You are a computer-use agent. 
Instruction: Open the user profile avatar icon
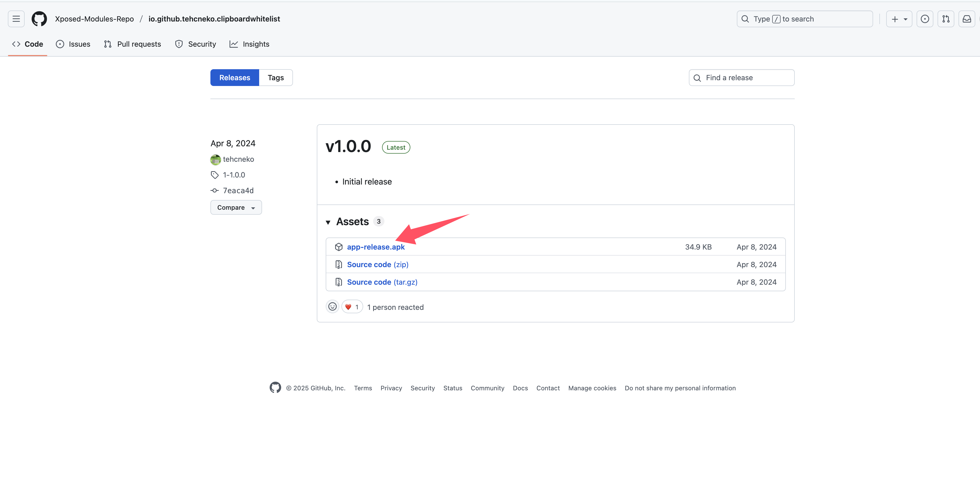pyautogui.click(x=925, y=19)
